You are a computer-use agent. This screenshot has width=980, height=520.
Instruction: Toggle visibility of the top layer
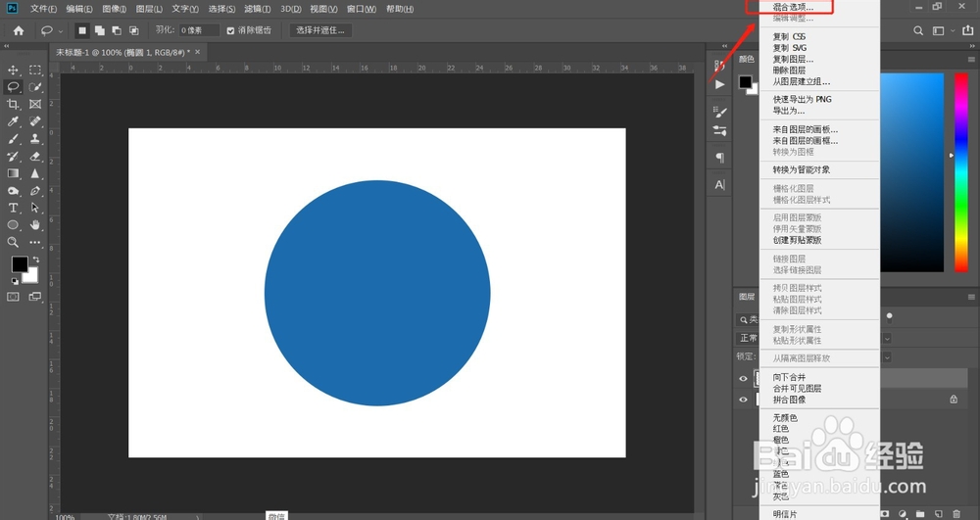(743, 378)
